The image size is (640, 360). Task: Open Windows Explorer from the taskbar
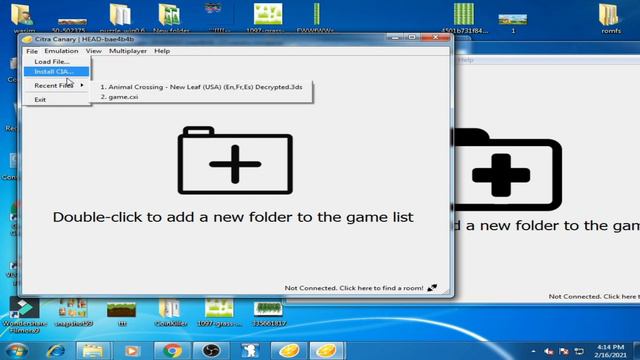[93, 351]
